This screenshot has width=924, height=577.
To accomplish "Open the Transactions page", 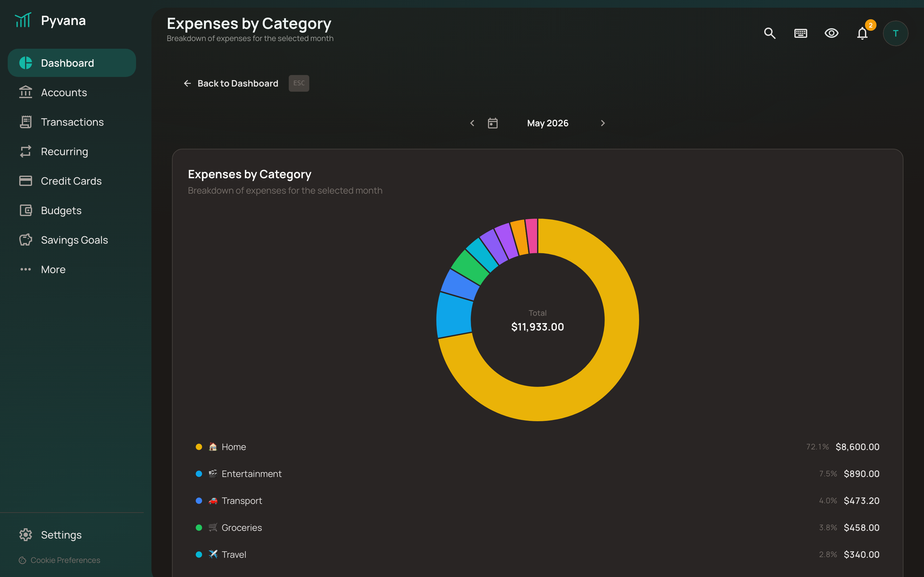I will point(72,122).
